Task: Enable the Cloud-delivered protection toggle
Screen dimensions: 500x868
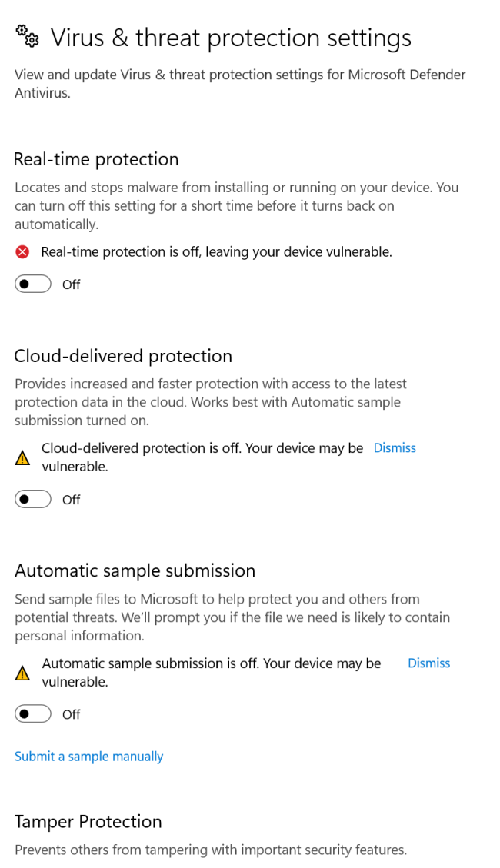Action: 33,500
